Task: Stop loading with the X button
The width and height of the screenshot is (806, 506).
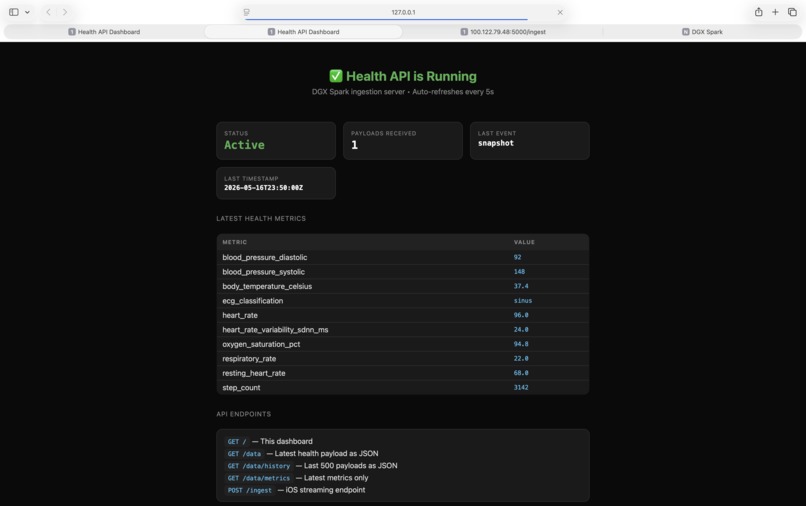Action: 560,12
